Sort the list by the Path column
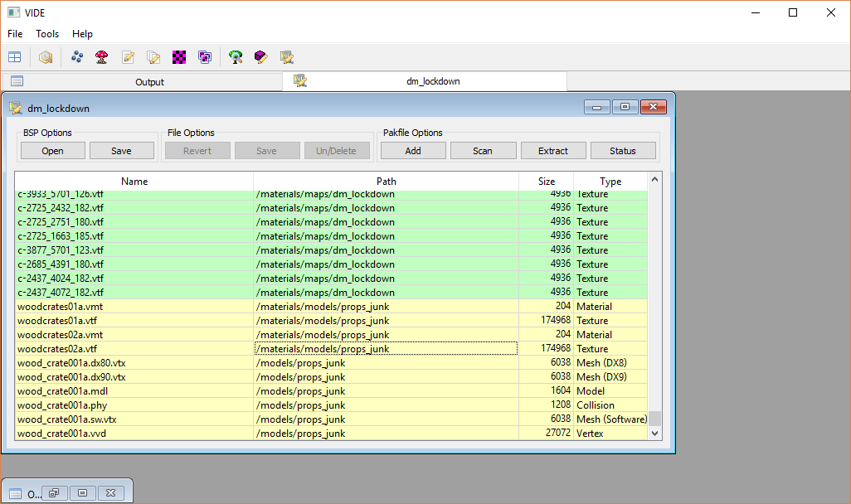The height and width of the screenshot is (504, 851). (x=387, y=182)
